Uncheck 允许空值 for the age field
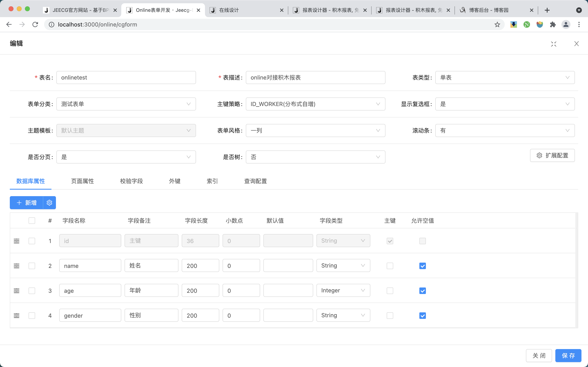Image resolution: width=588 pixels, height=367 pixels. click(x=422, y=291)
